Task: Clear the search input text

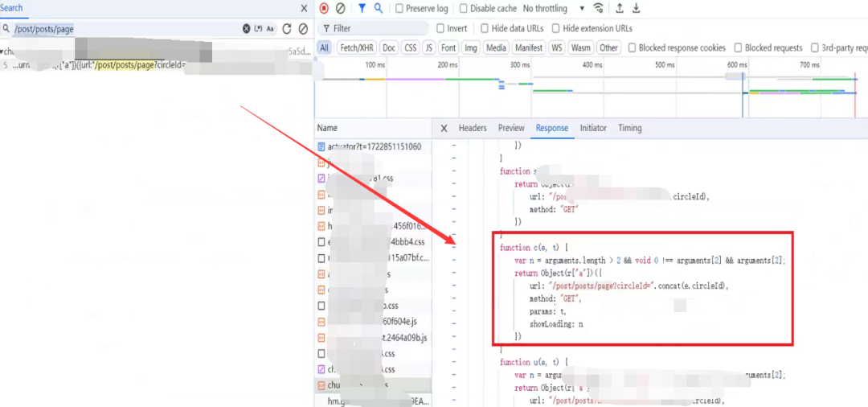Action: tap(247, 29)
